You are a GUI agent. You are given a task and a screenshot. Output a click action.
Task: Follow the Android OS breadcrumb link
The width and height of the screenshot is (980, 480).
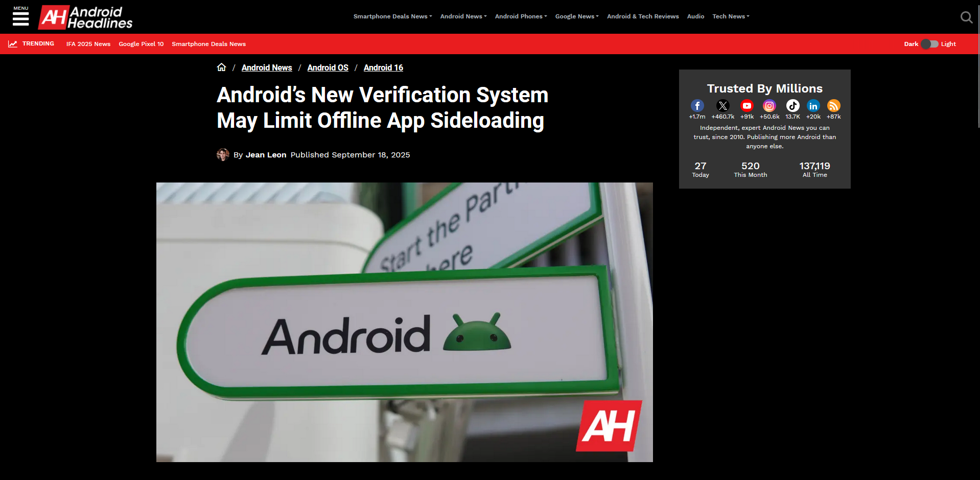[x=328, y=67]
